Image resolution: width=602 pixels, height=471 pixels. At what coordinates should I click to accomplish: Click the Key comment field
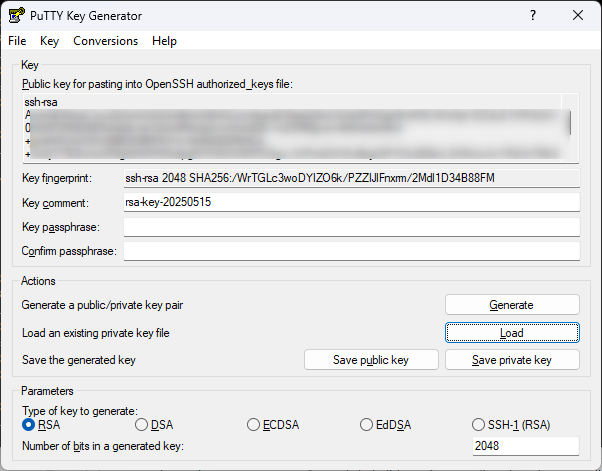point(352,202)
